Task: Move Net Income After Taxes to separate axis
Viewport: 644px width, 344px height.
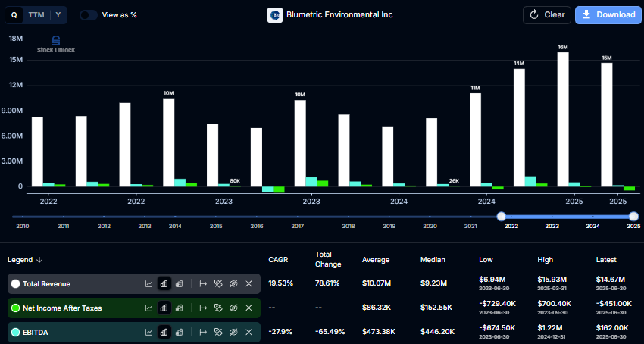Action: tap(203, 308)
